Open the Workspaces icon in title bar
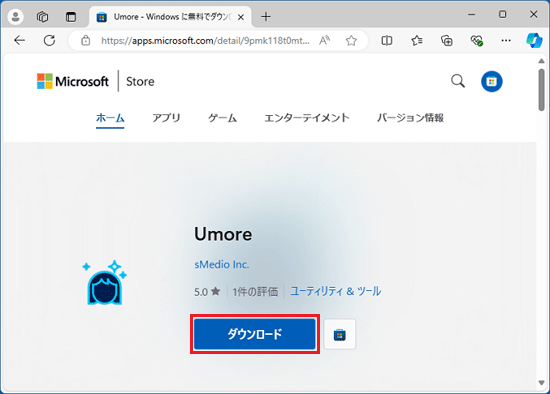This screenshot has height=394, width=550. (42, 16)
